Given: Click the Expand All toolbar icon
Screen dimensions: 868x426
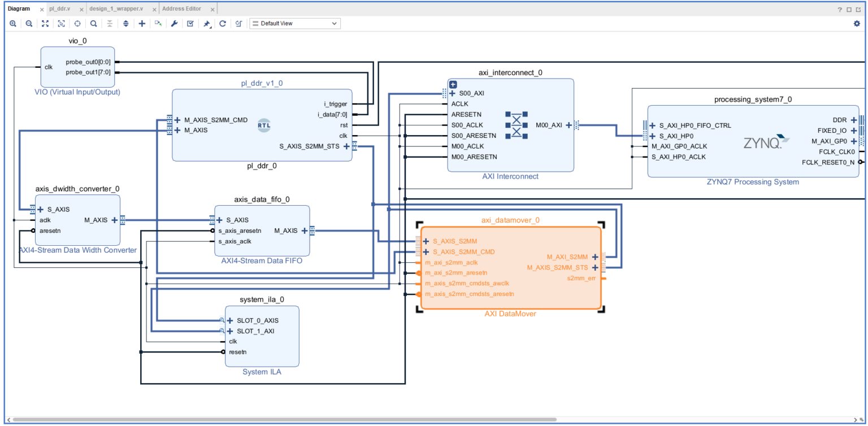Looking at the screenshot, I should pos(125,24).
